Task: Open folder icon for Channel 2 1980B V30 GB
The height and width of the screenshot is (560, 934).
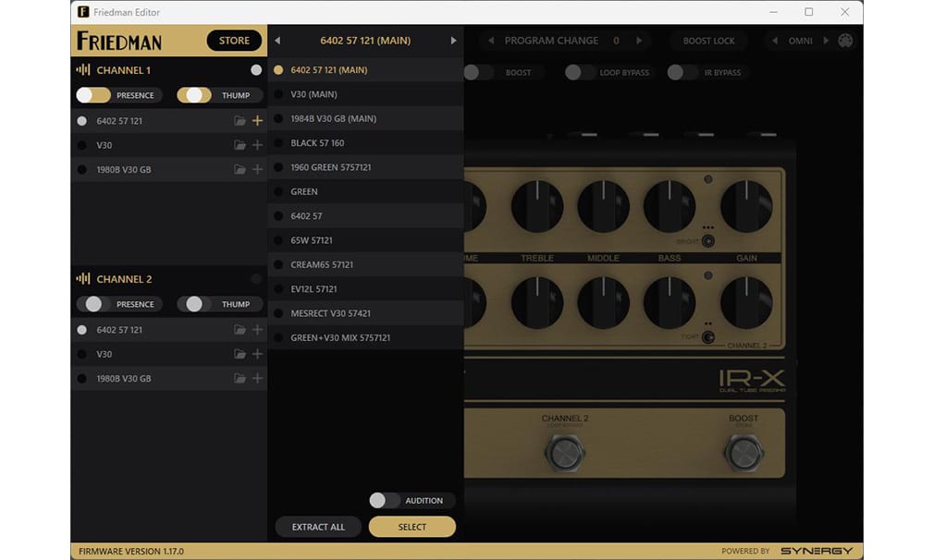Action: click(240, 379)
